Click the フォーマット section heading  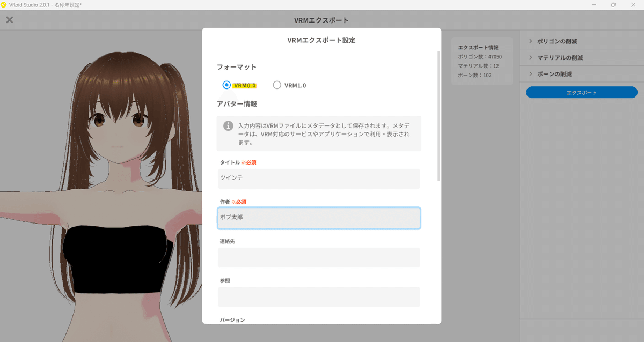(x=237, y=67)
